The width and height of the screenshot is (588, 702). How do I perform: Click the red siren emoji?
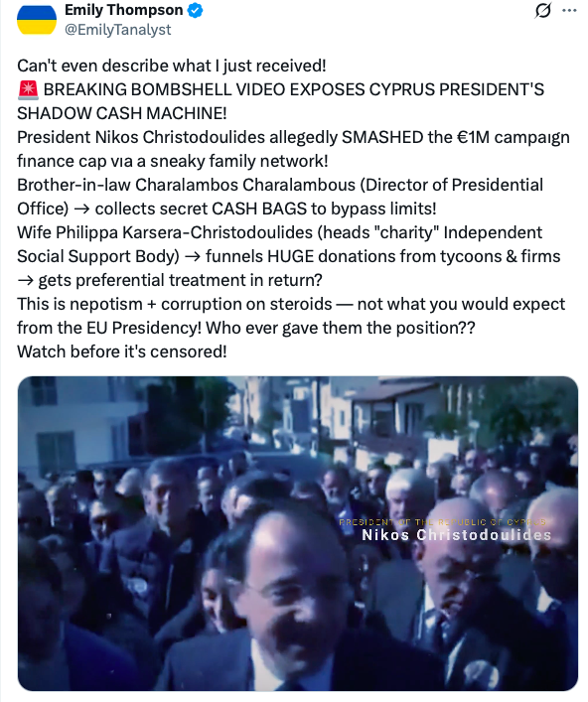point(28,90)
